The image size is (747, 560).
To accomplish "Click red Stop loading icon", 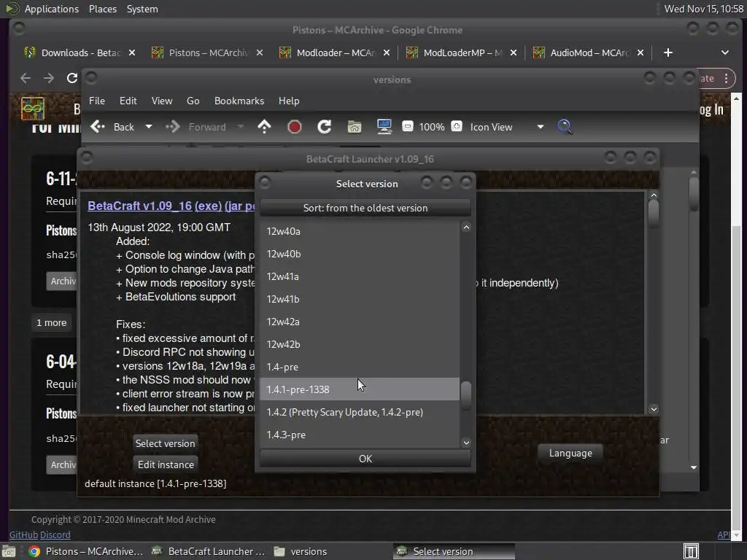I will pos(295,127).
